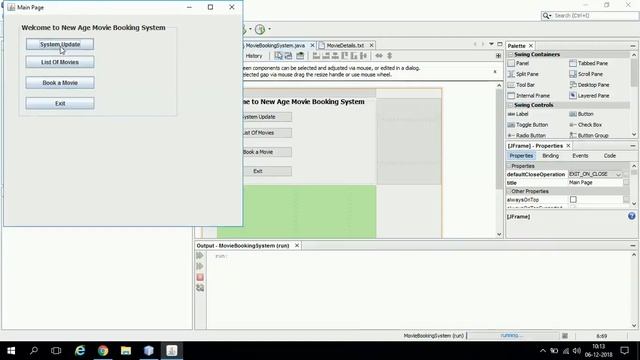Viewport: 640px width, 360px height.
Task: Open File Explorer from the Windows taskbar
Action: 126,351
